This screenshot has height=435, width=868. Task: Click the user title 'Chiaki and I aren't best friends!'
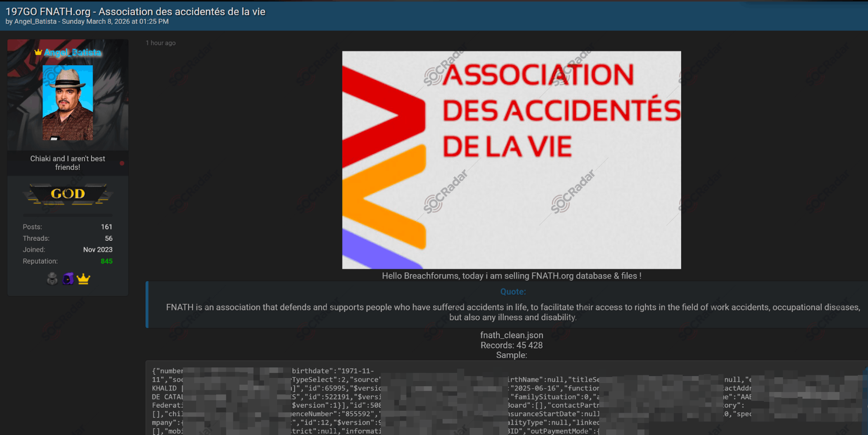pyautogui.click(x=68, y=163)
